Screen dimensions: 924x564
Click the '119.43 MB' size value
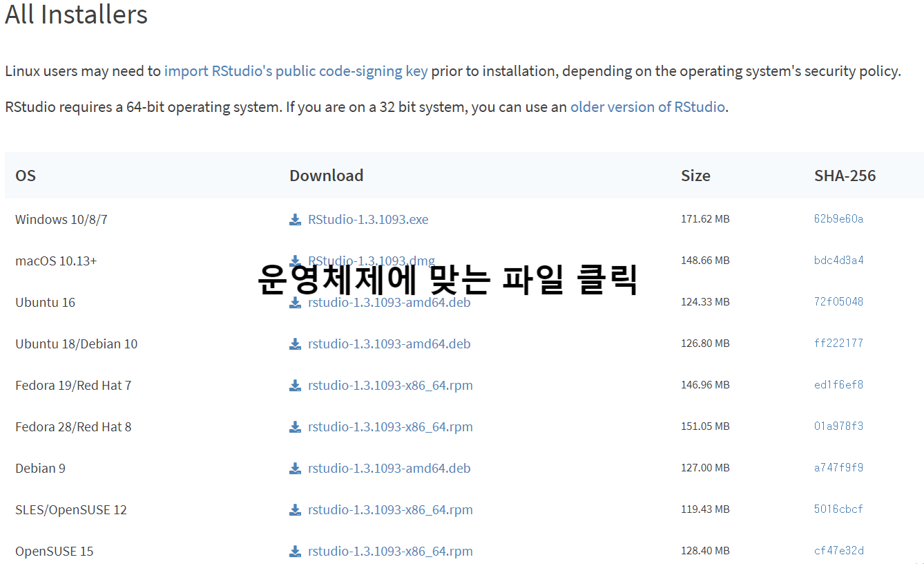coord(705,509)
